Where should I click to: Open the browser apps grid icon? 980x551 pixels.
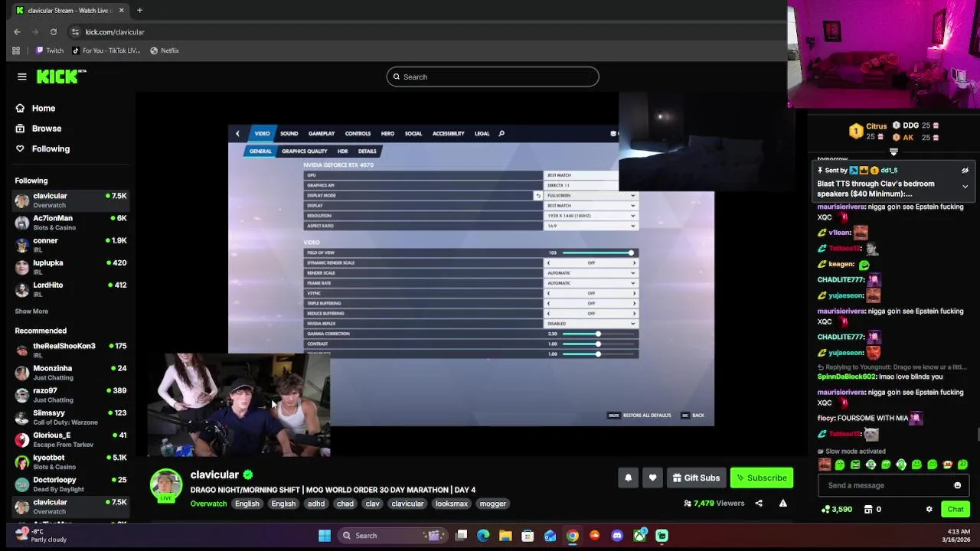(16, 51)
